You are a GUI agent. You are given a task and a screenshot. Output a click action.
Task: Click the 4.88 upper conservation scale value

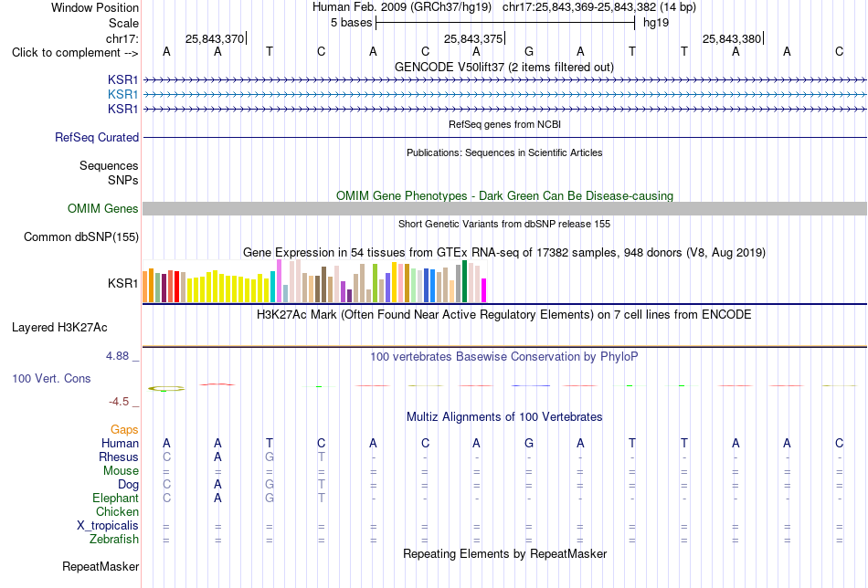(x=117, y=356)
